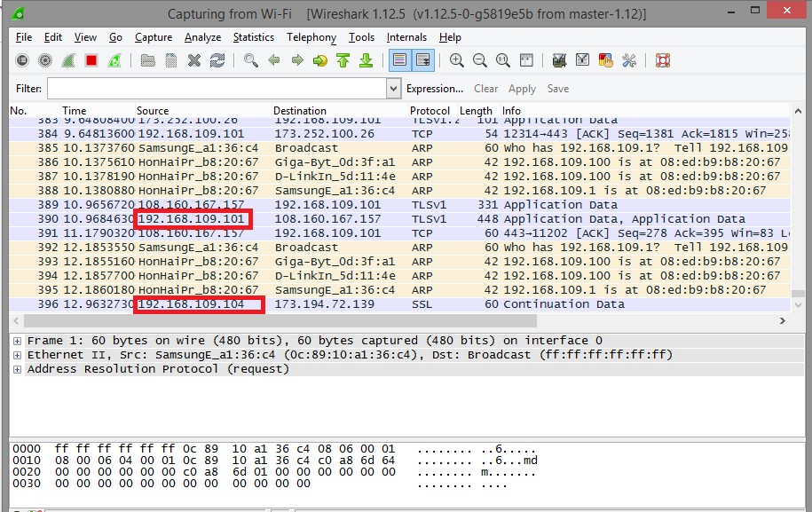
Task: Open the Edit menu
Action: click(53, 37)
